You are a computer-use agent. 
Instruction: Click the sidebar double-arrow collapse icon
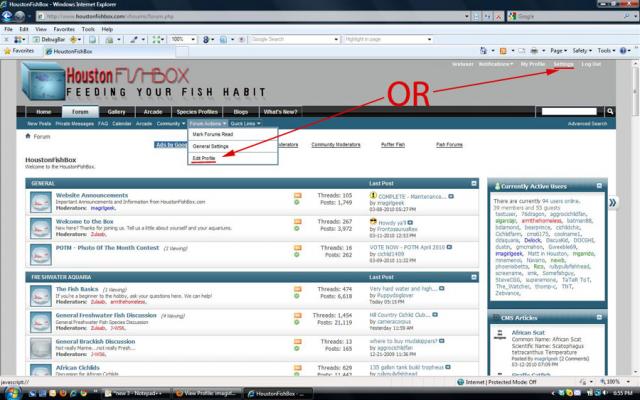[x=613, y=202]
